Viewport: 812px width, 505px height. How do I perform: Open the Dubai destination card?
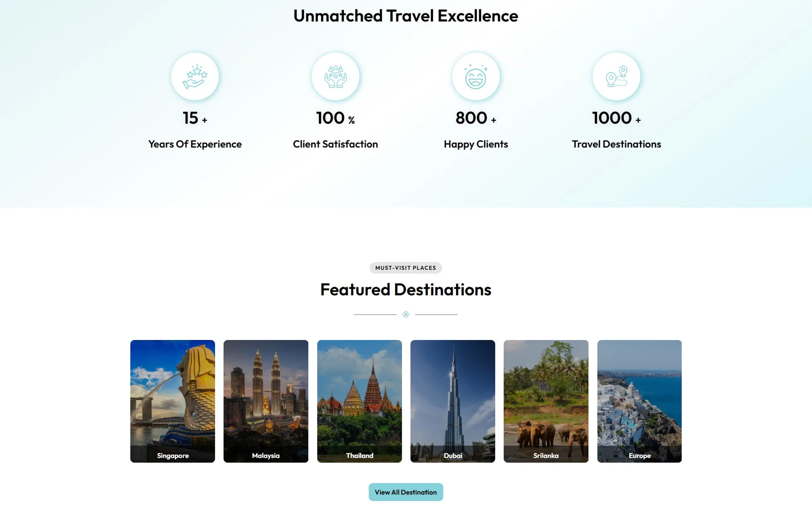pos(453,401)
